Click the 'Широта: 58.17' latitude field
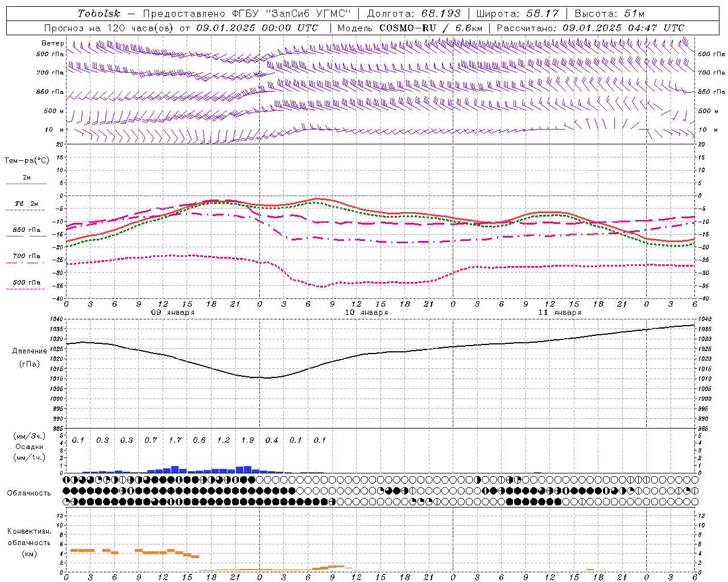 518,14
